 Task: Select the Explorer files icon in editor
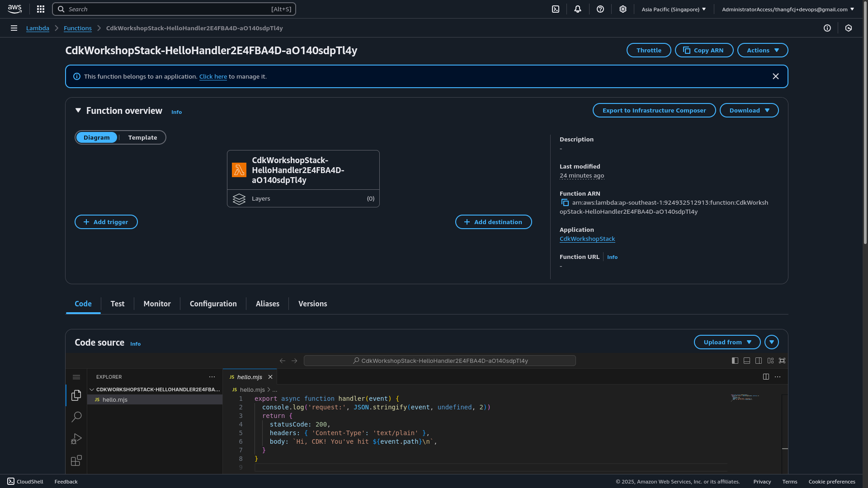76,395
